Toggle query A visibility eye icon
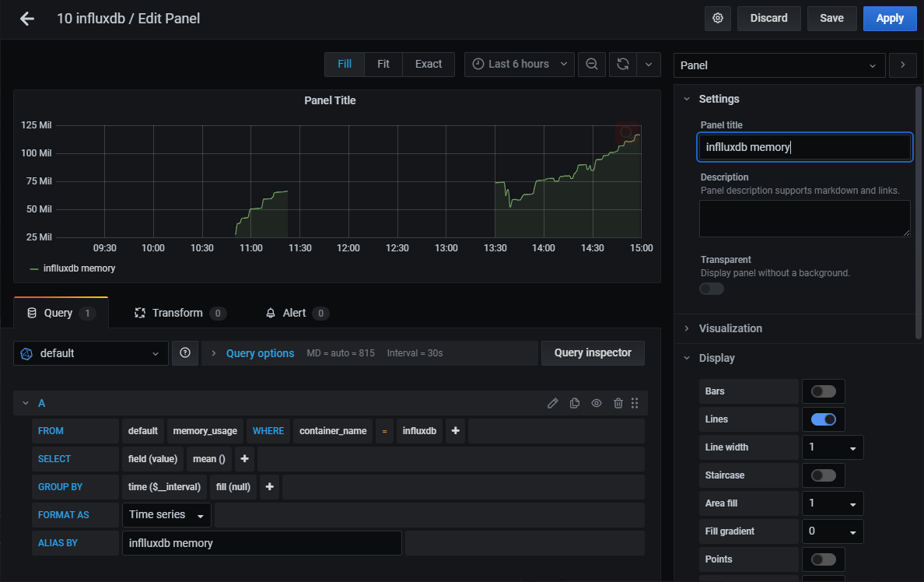Screen dimensions: 924x582 point(597,403)
